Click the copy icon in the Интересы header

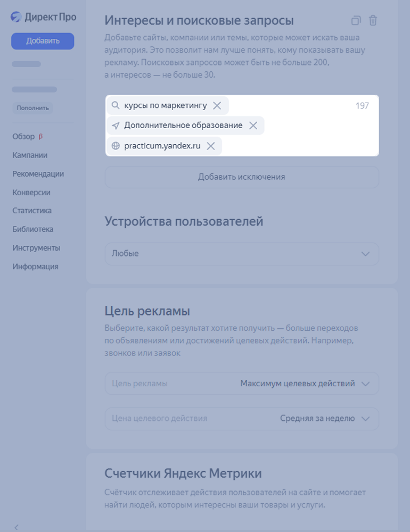[356, 20]
